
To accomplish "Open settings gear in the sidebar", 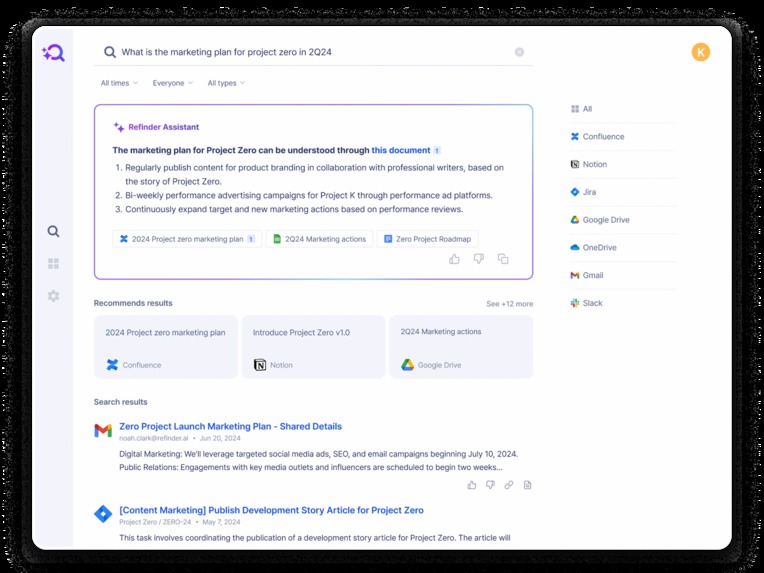I will 54,296.
